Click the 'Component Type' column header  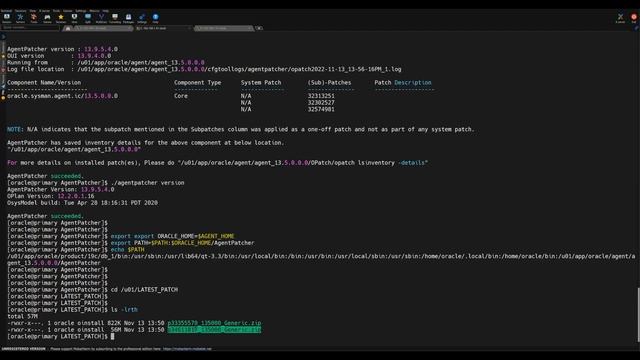[x=198, y=82]
